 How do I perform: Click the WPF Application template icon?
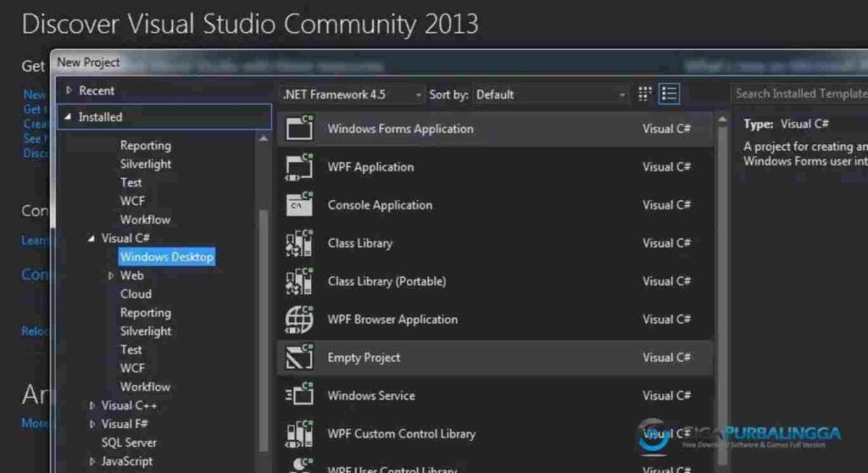pos(299,167)
